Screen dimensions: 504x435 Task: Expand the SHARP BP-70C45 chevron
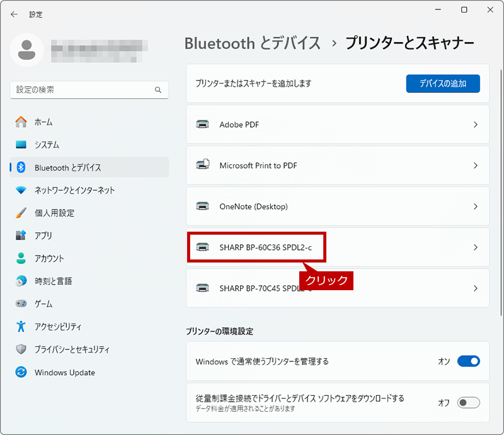click(476, 288)
